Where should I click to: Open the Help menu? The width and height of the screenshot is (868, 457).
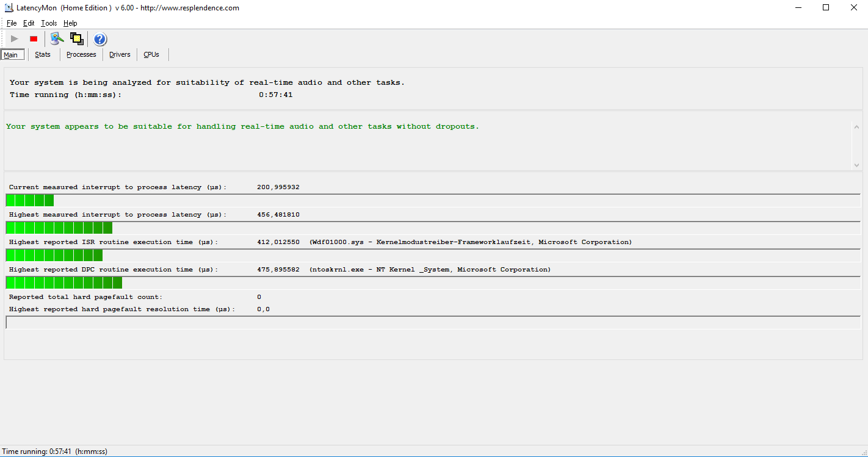[70, 23]
